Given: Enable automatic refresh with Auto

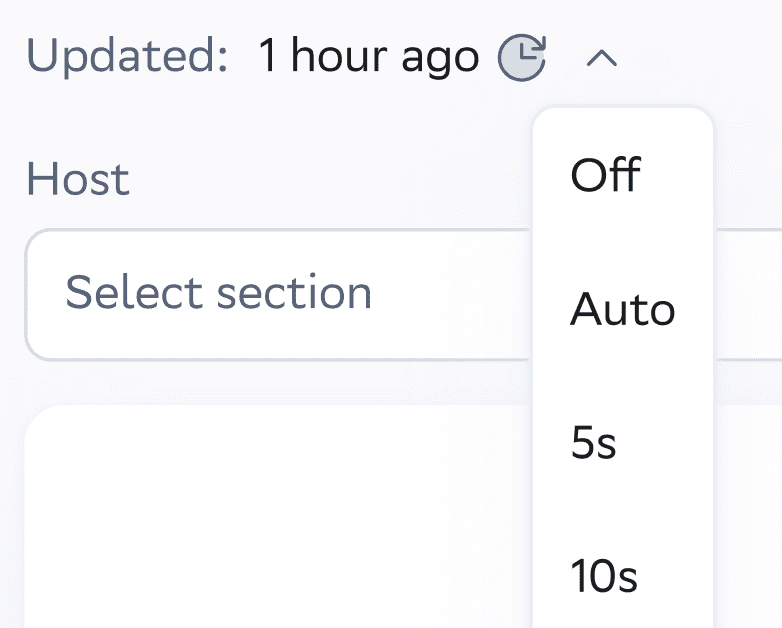Looking at the screenshot, I should pos(622,310).
